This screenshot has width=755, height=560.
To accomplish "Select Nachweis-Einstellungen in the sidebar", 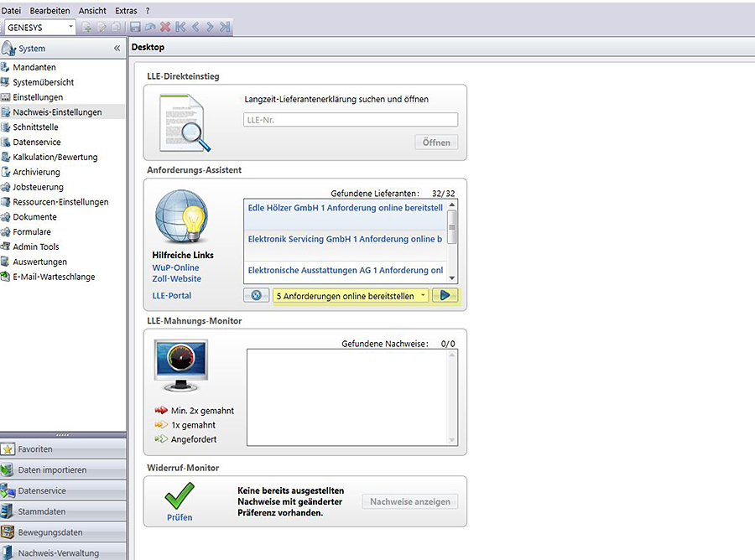I will (57, 112).
